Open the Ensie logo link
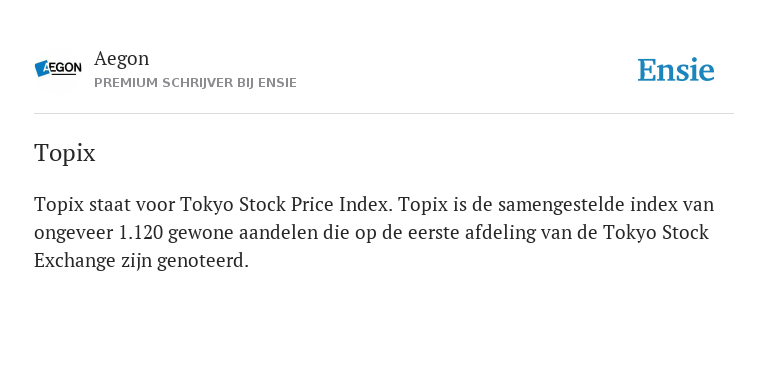The height and width of the screenshot is (384, 768). [675, 70]
